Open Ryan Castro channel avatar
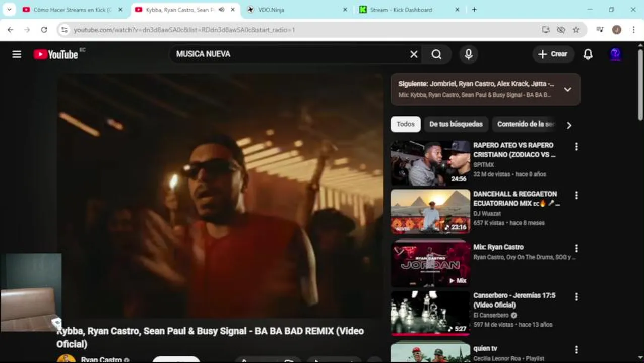The image size is (644, 363). coord(66,359)
